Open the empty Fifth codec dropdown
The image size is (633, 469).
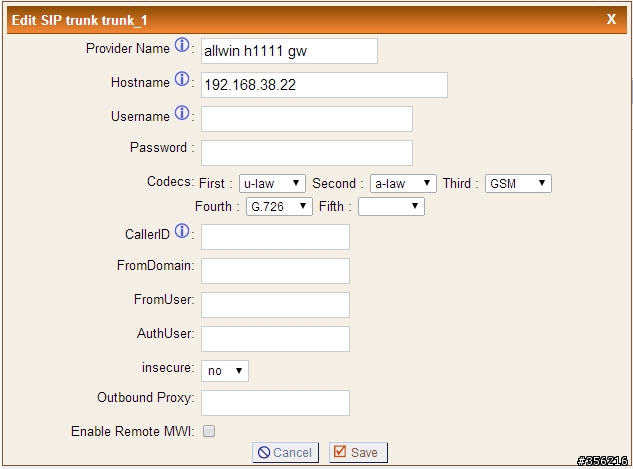click(391, 206)
